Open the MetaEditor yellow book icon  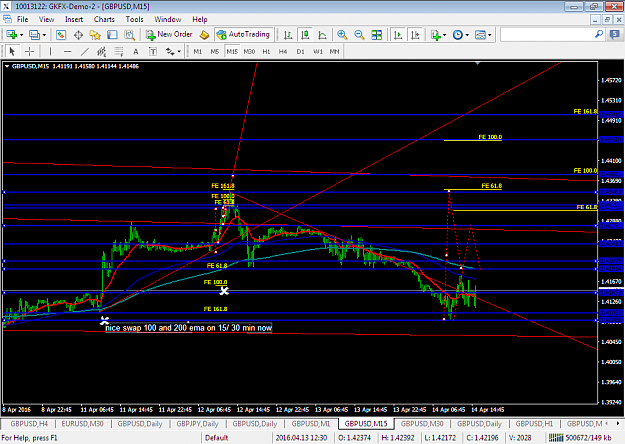coord(204,35)
